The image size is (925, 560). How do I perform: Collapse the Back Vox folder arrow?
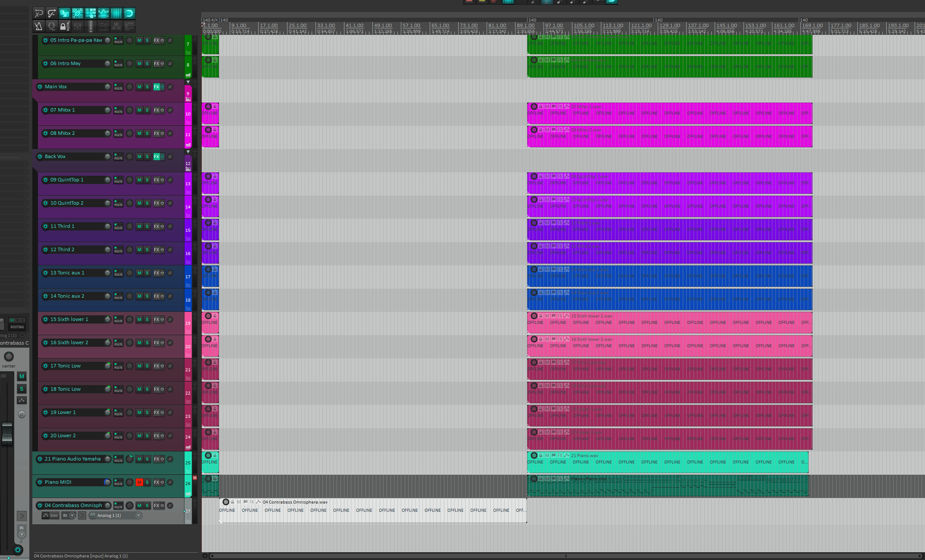pos(188,152)
